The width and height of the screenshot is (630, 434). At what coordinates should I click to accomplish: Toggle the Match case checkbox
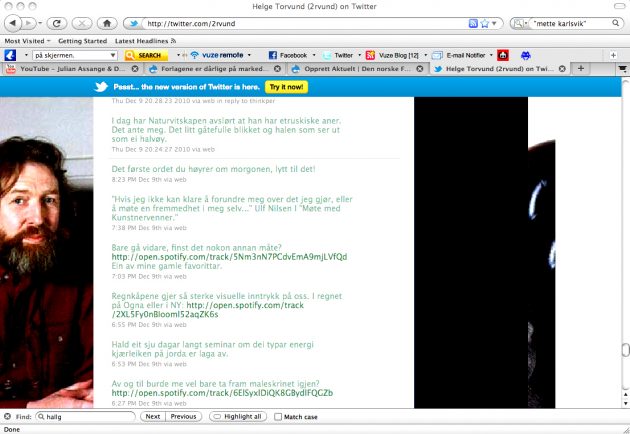point(278,417)
